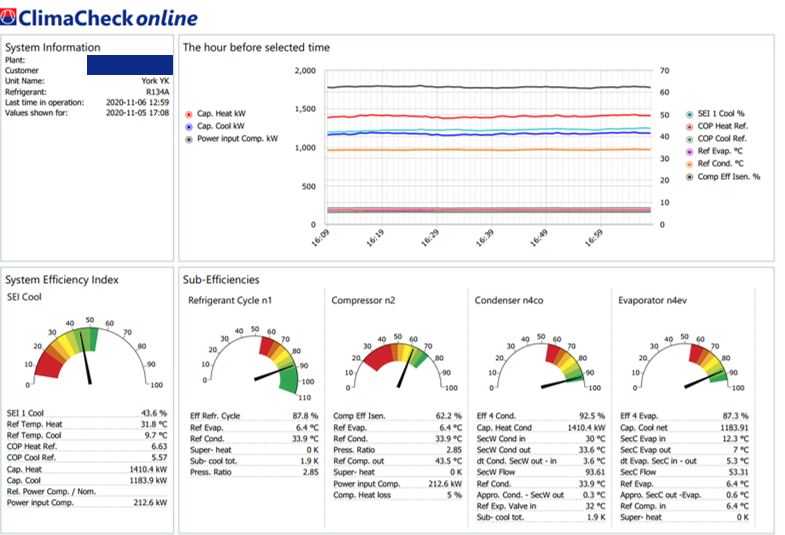Click the date 2020-11-05 17:08
The image size is (785, 535).
138,113
